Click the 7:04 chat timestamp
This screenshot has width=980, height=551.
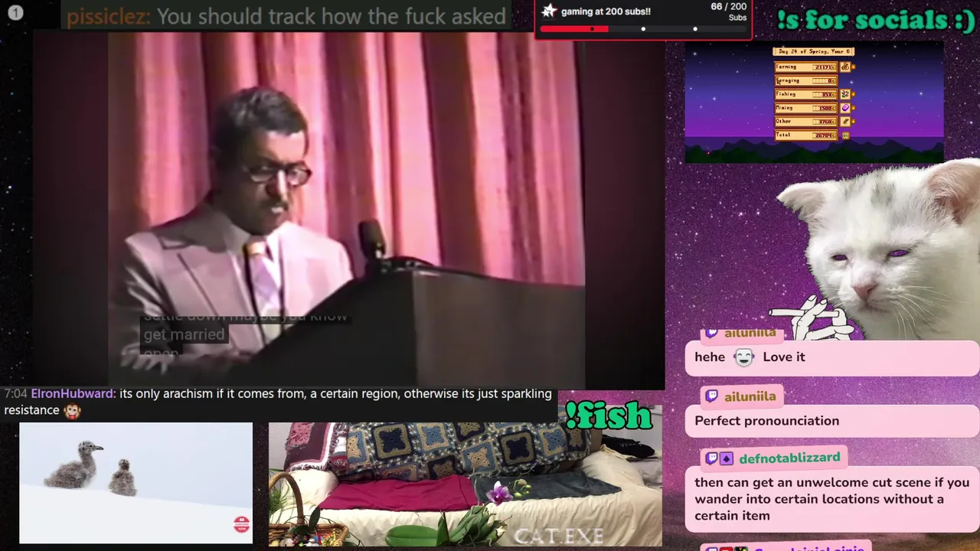(x=15, y=393)
